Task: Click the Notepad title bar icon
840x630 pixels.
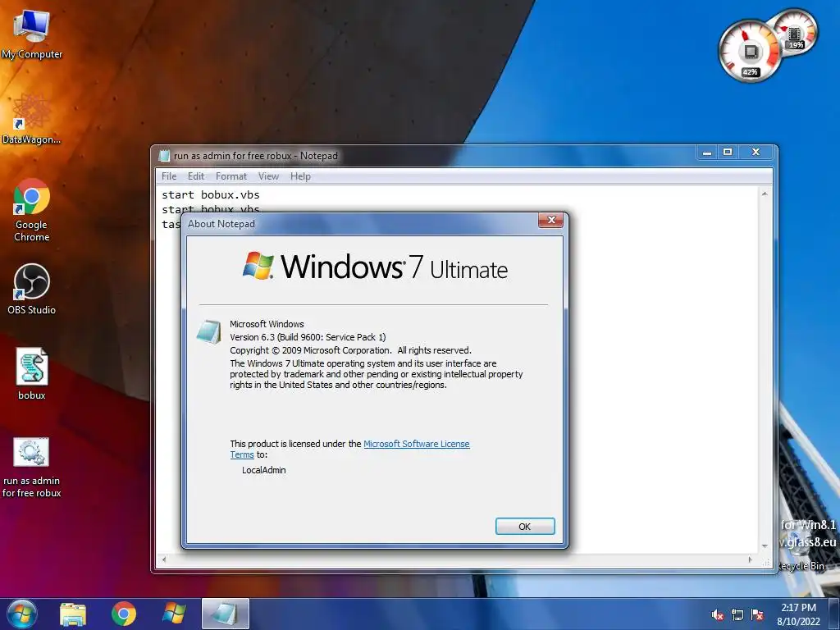Action: pyautogui.click(x=165, y=156)
